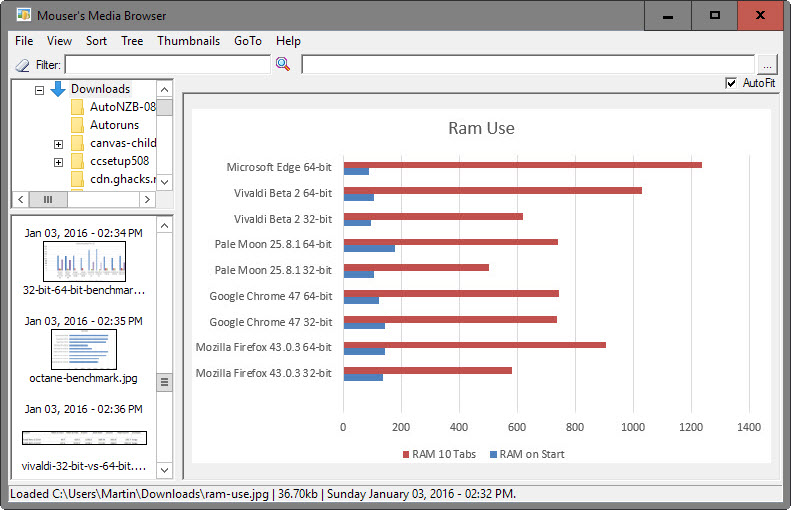Open the View menu
The image size is (791, 510).
click(60, 41)
